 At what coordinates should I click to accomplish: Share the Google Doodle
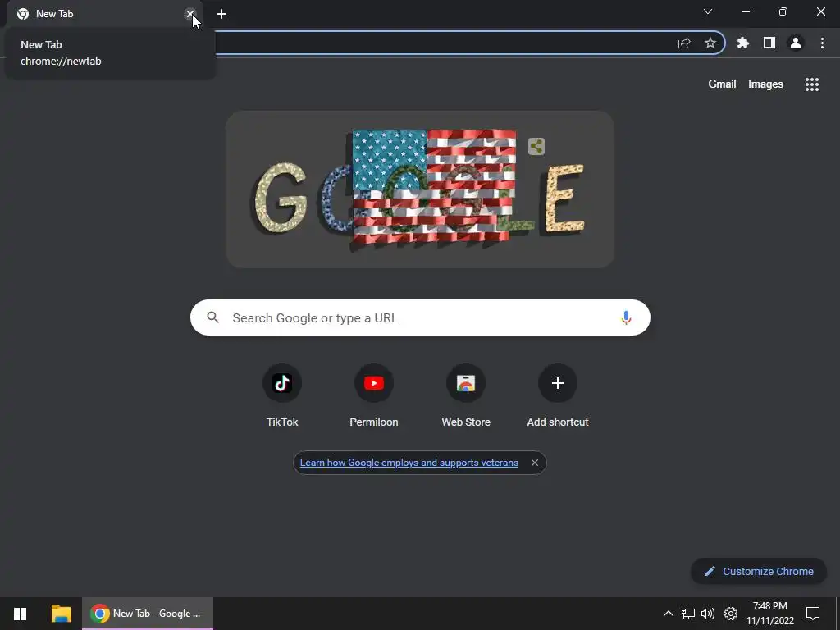point(536,146)
